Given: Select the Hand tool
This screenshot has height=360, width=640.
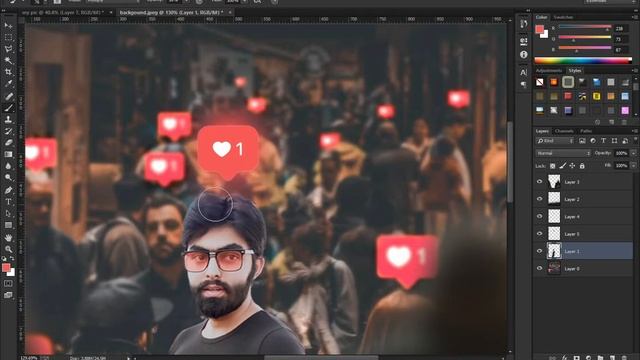Looking at the screenshot, I should [8, 238].
